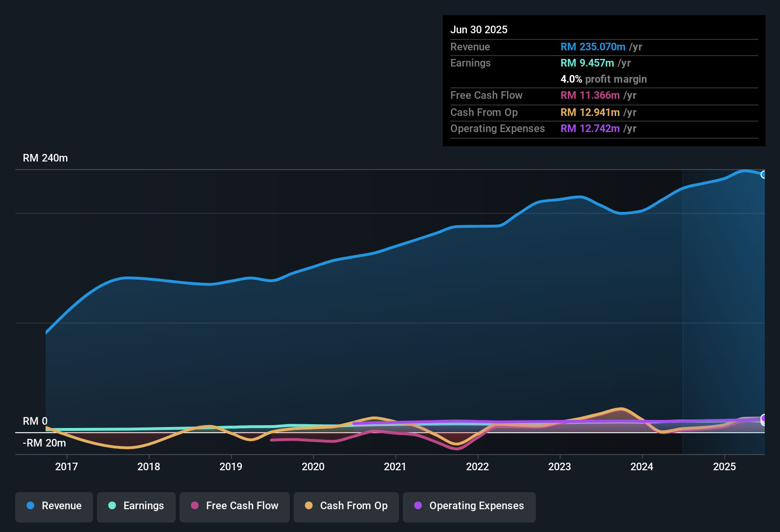Image resolution: width=780 pixels, height=532 pixels.
Task: Expand the Jun 30 2025 tooltip details
Action: 479,29
